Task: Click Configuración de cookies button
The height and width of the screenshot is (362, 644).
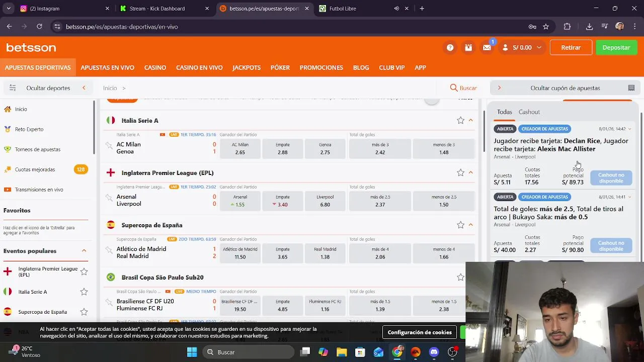Action: coord(420,332)
